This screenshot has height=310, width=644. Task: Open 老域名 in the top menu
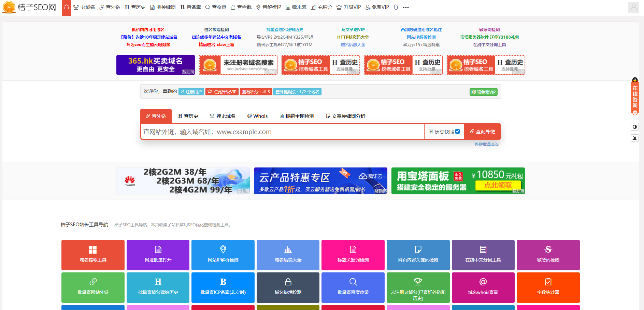click(x=84, y=8)
